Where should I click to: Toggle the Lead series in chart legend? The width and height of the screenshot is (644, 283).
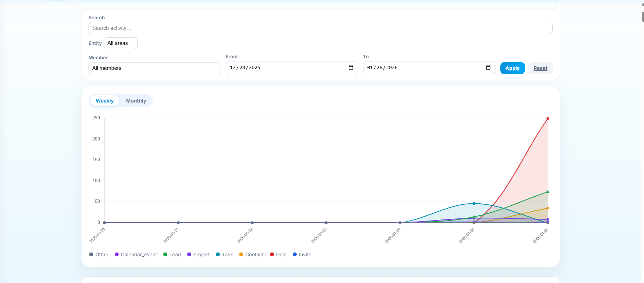[172, 255]
